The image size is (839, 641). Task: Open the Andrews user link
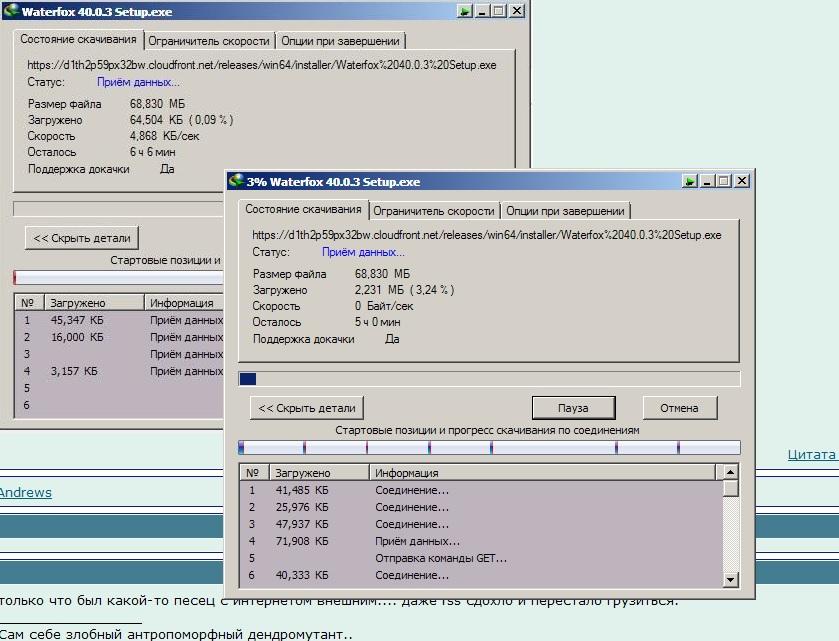[26, 493]
